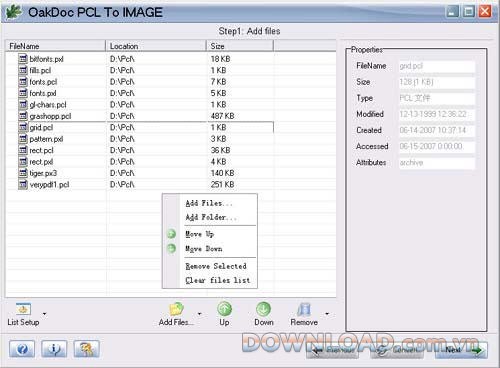Click the grashopp.pcl file icon
Image resolution: width=500 pixels, height=368 pixels.
coord(23,116)
